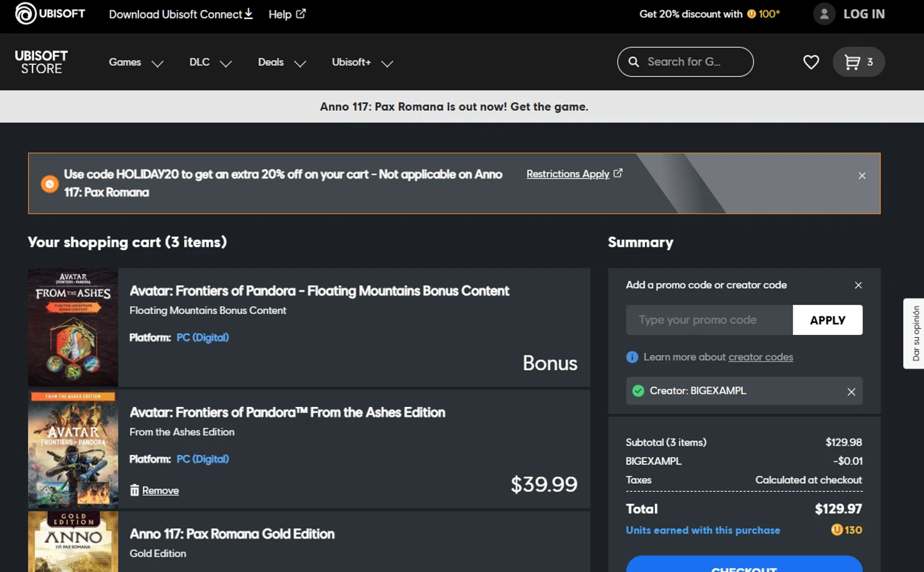Image resolution: width=924 pixels, height=572 pixels.
Task: Click 'Your shopping cart (3 items)' heading
Action: 127,242
